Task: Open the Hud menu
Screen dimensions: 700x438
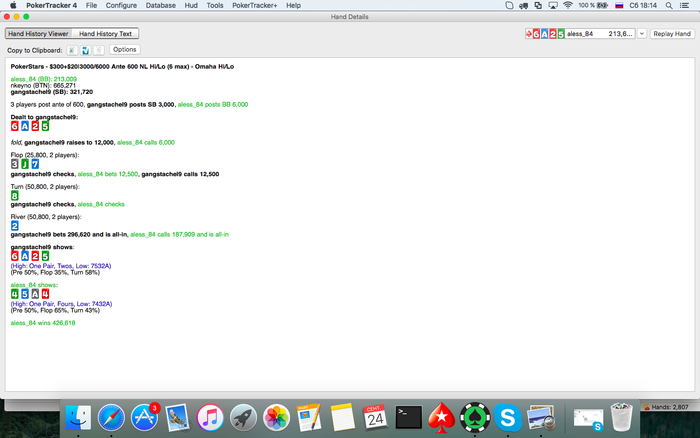Action: click(x=191, y=5)
